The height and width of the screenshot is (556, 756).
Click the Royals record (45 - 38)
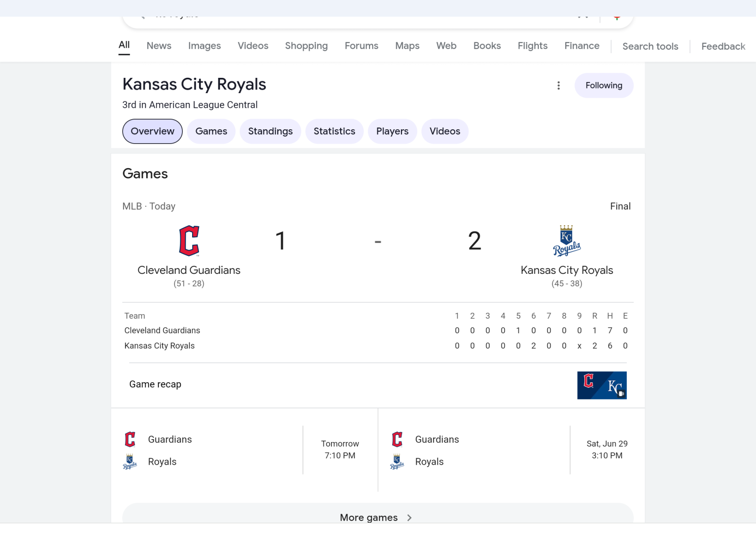567,284
